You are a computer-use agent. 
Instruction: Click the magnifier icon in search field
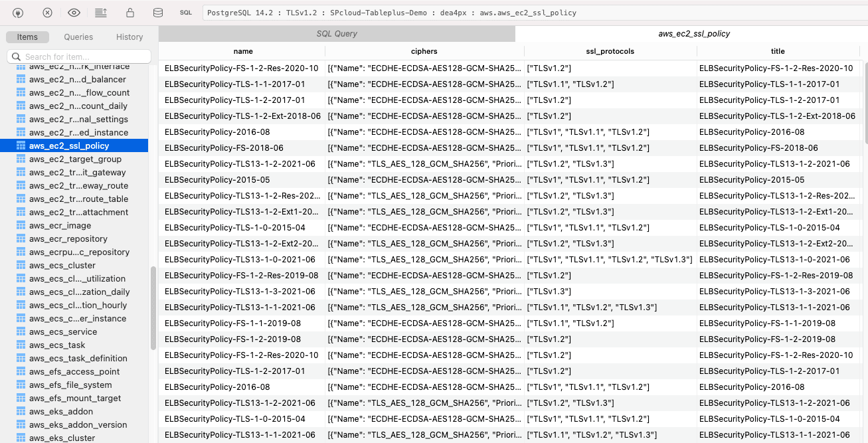(x=16, y=57)
